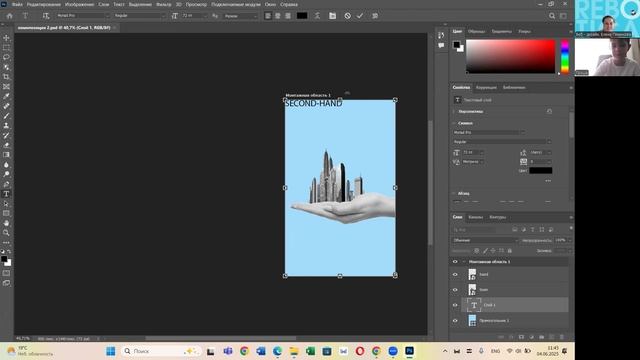
Task: Toggle lock all for the layer
Action: pos(509,251)
